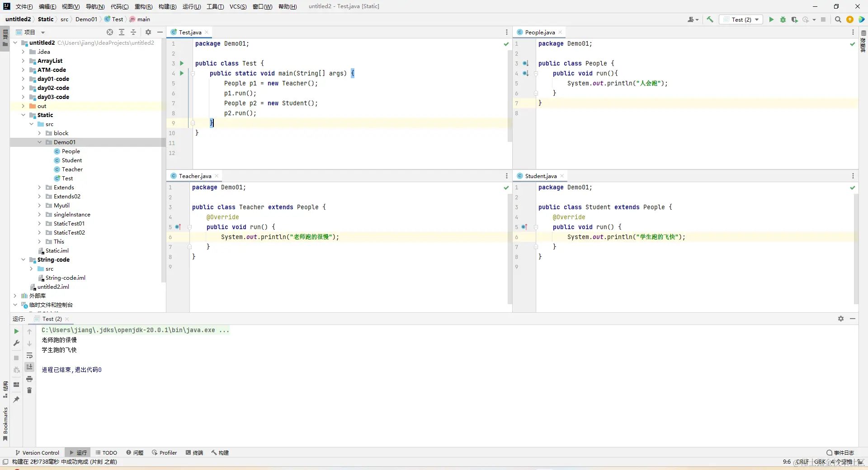Start debugging with the bug icon
The image size is (868, 470).
783,19
